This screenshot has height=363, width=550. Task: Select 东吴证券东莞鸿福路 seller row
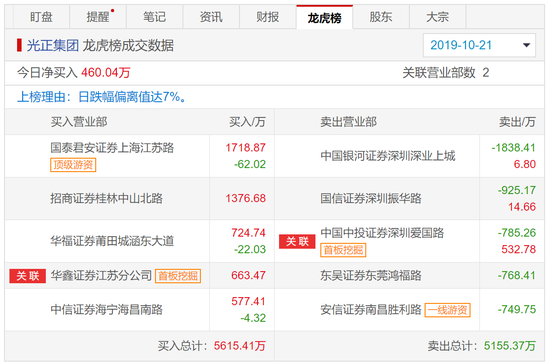tap(409, 276)
